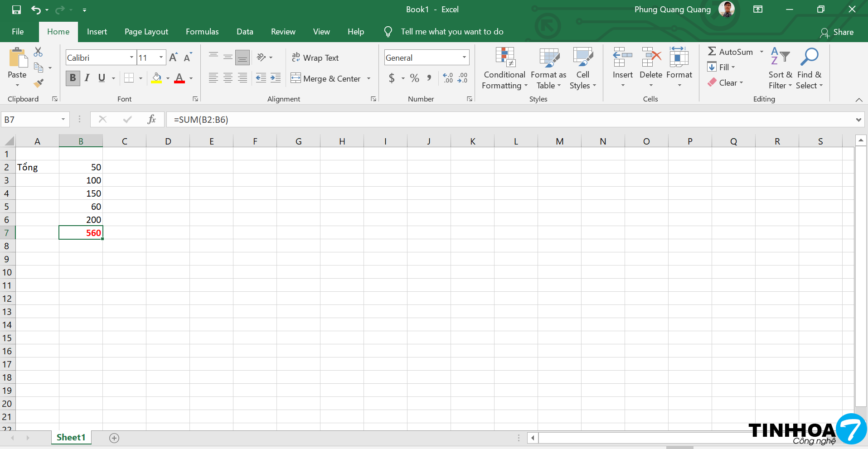Save the workbook using the floppy disk icon
This screenshot has width=868, height=449.
point(16,10)
